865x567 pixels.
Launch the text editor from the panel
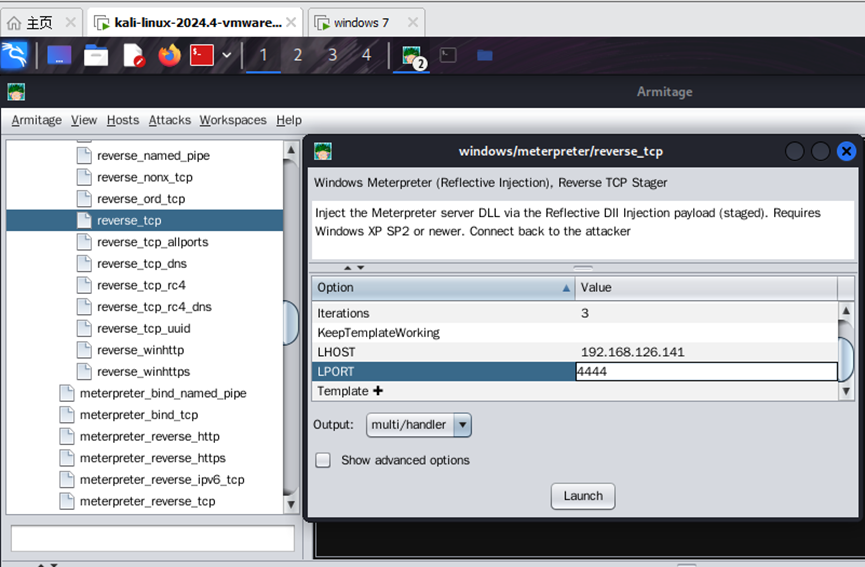pyautogui.click(x=134, y=55)
